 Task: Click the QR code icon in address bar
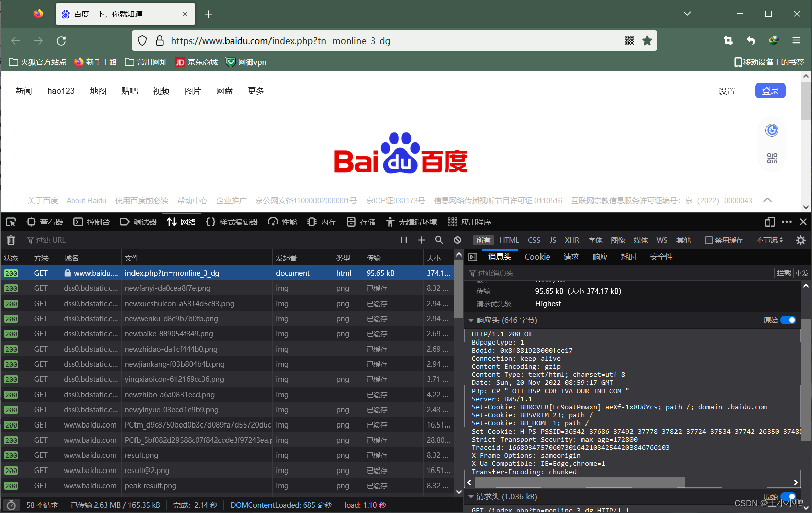click(629, 40)
